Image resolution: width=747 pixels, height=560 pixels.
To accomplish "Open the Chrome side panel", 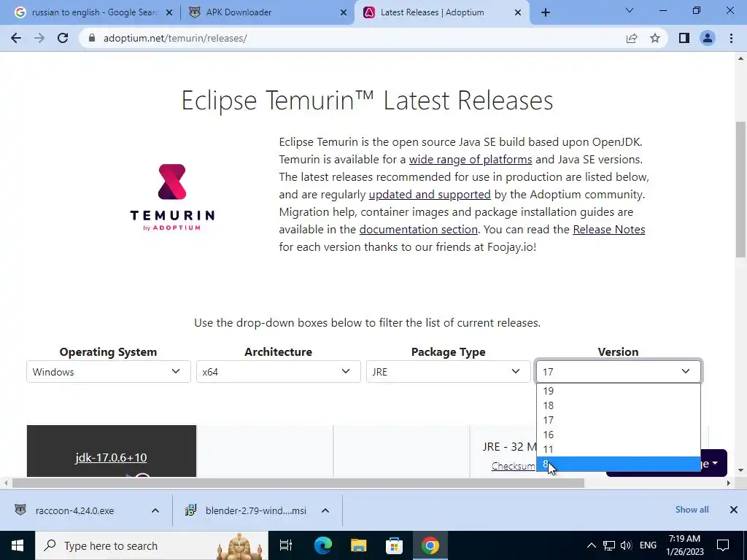I will (684, 38).
